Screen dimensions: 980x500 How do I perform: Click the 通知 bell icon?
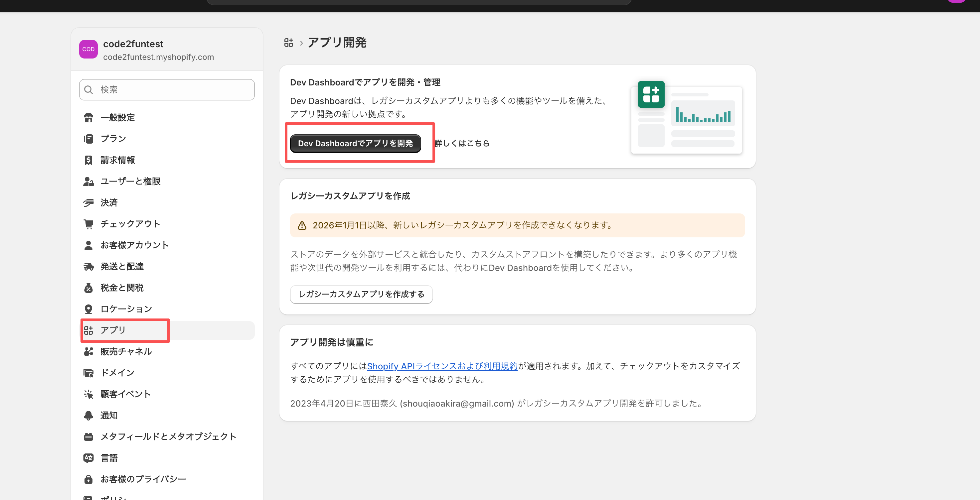click(88, 415)
